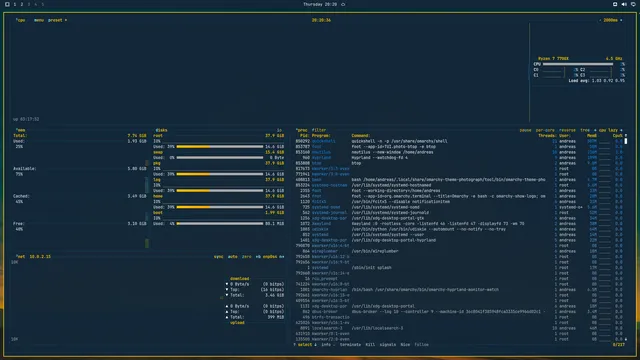Select next sort column right arrow
Screen dimensions: 640x360
click(x=621, y=130)
